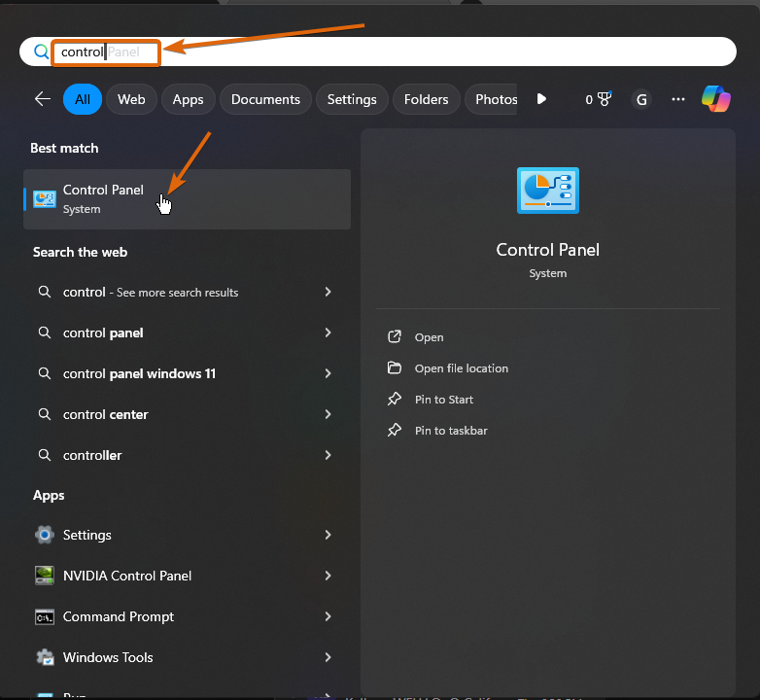Select the 'controller' web suggestion
This screenshot has height=700, width=760.
(x=188, y=455)
